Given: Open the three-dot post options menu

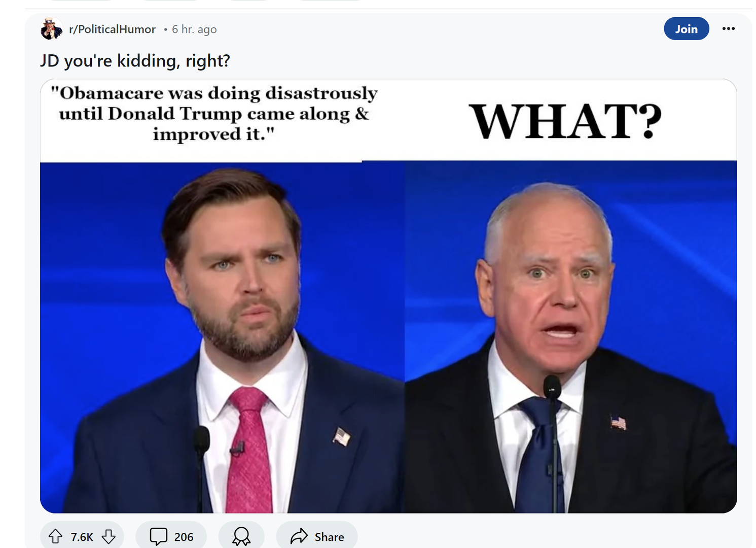Looking at the screenshot, I should pyautogui.click(x=729, y=28).
